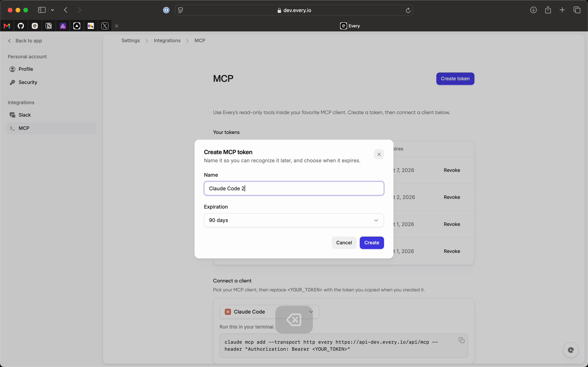Click the Expiration label
The image size is (588, 367).
pos(216,207)
